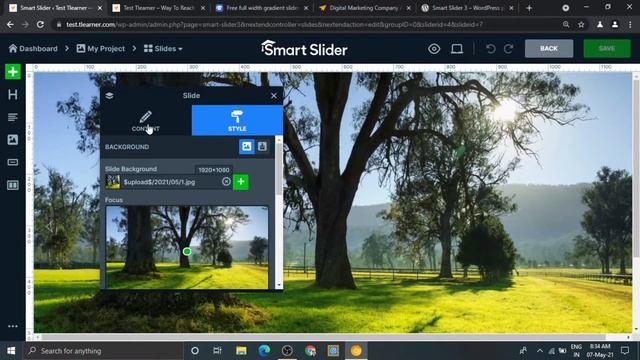
Task: Show hidden system tray icons
Action: tap(540, 351)
